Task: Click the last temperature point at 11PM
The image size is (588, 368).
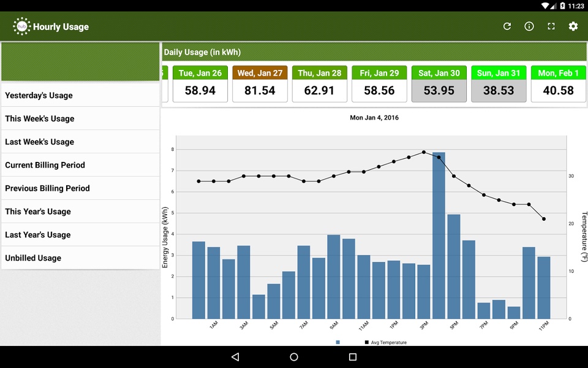Action: tap(544, 219)
